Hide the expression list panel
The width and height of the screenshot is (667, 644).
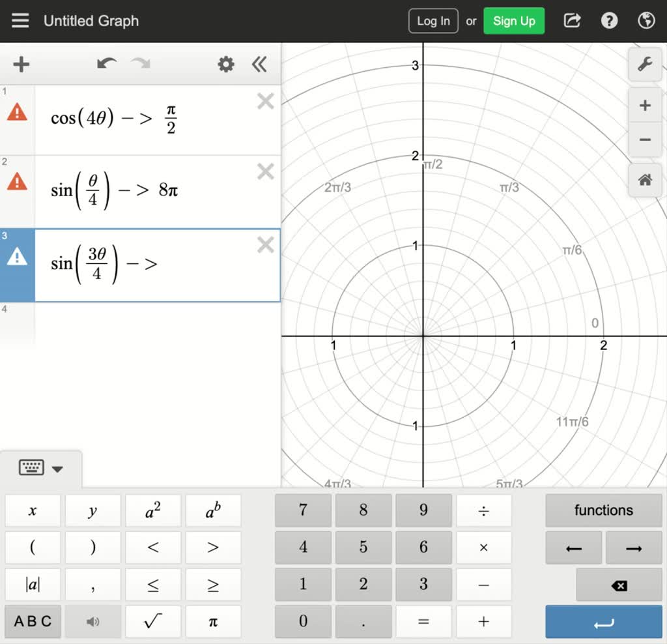click(259, 64)
